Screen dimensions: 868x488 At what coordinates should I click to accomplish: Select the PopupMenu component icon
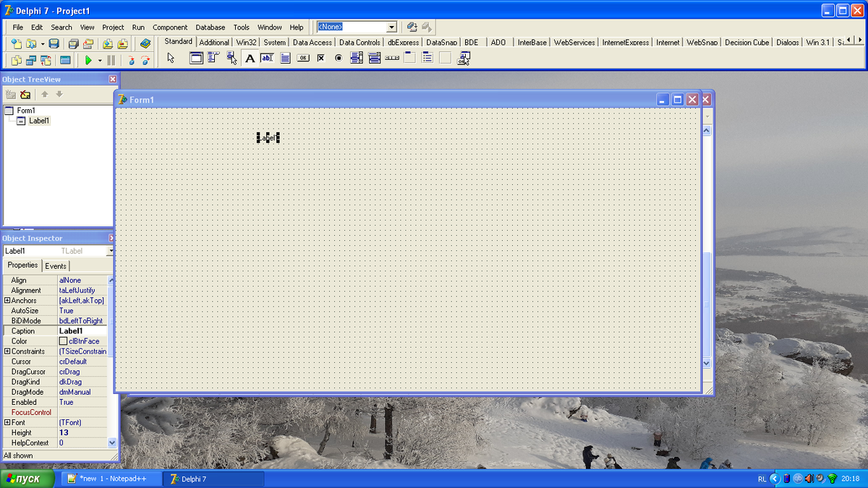click(x=232, y=58)
